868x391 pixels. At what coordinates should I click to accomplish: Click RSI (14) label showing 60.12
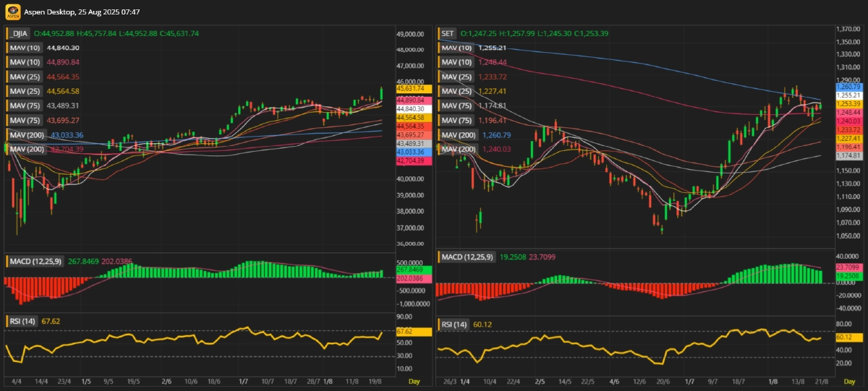[455, 325]
